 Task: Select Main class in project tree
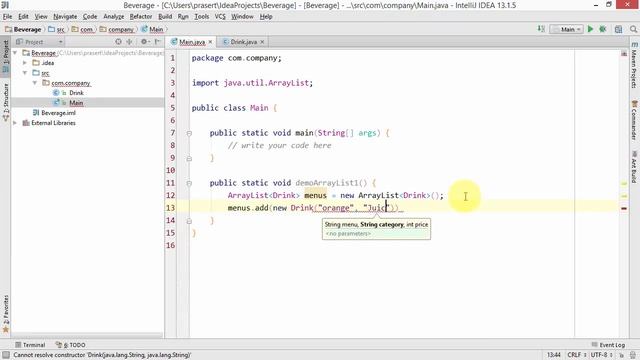pos(76,103)
